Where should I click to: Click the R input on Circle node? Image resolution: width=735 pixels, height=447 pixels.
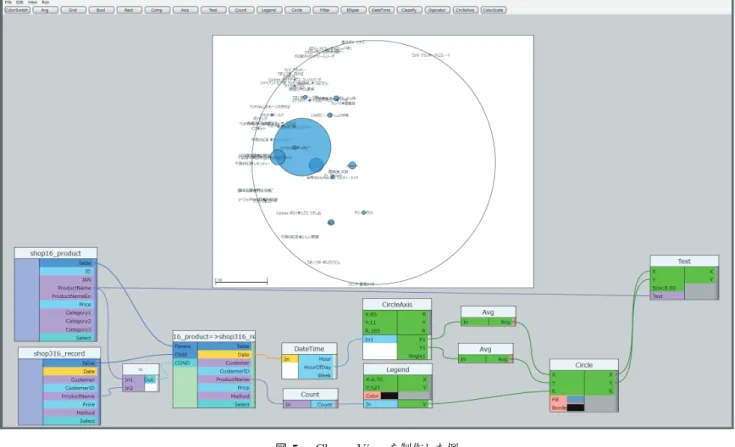(568, 391)
